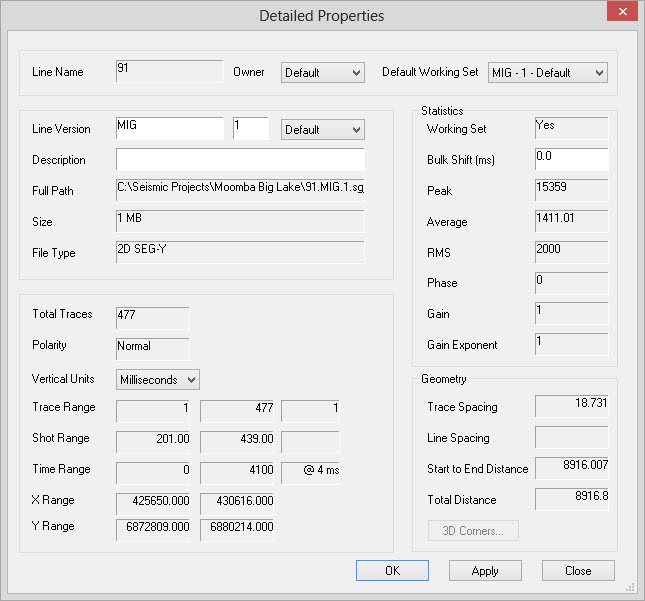Click the Line Name field showing 91
645x601 pixels.
point(169,72)
